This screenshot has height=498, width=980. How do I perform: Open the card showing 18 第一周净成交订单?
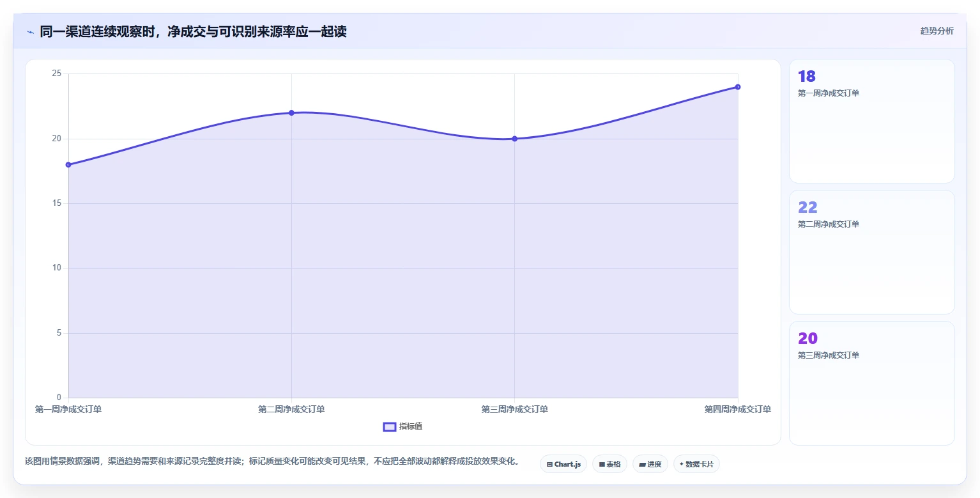[872, 121]
